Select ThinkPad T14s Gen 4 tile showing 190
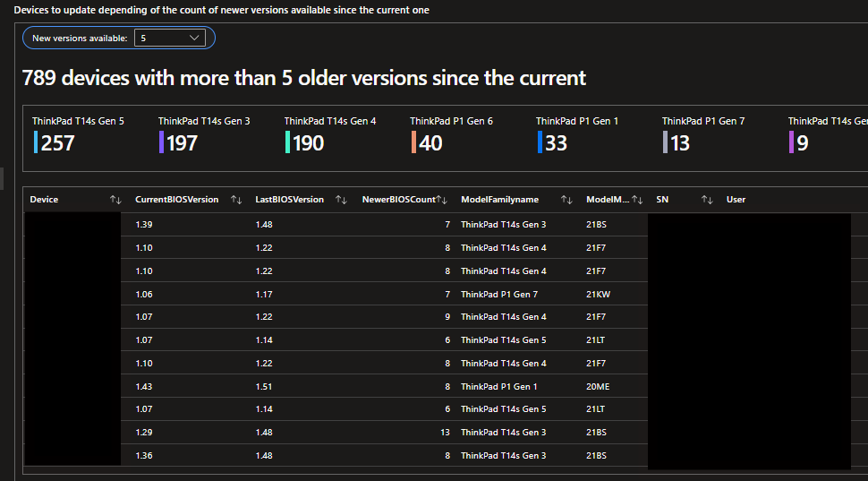Image resolution: width=868 pixels, height=481 pixels. pos(330,134)
